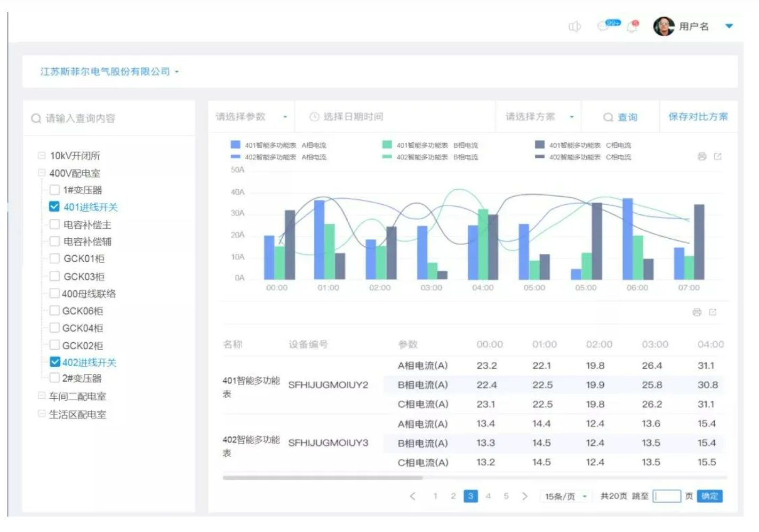Open the 请选择方案 dropdown

click(x=539, y=117)
